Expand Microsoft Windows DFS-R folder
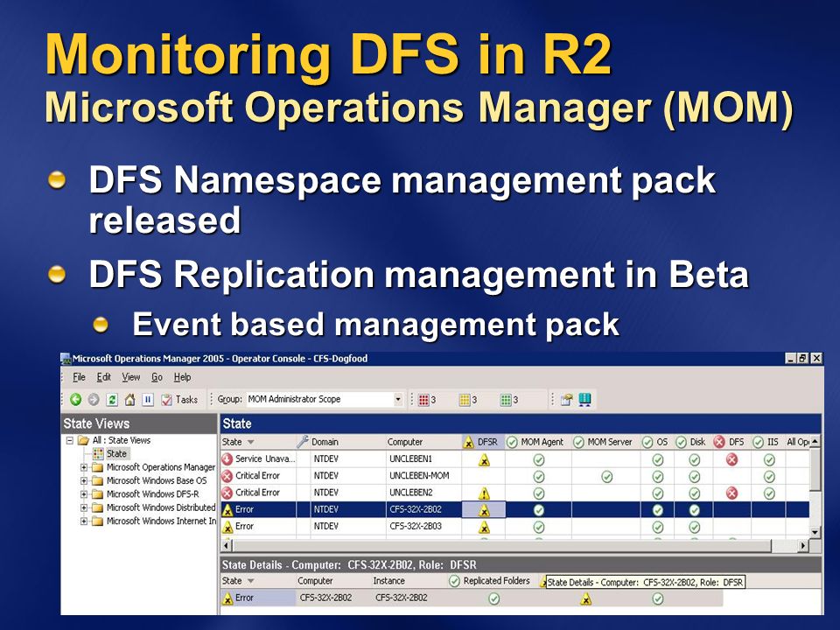The width and height of the screenshot is (840, 630). tap(84, 493)
